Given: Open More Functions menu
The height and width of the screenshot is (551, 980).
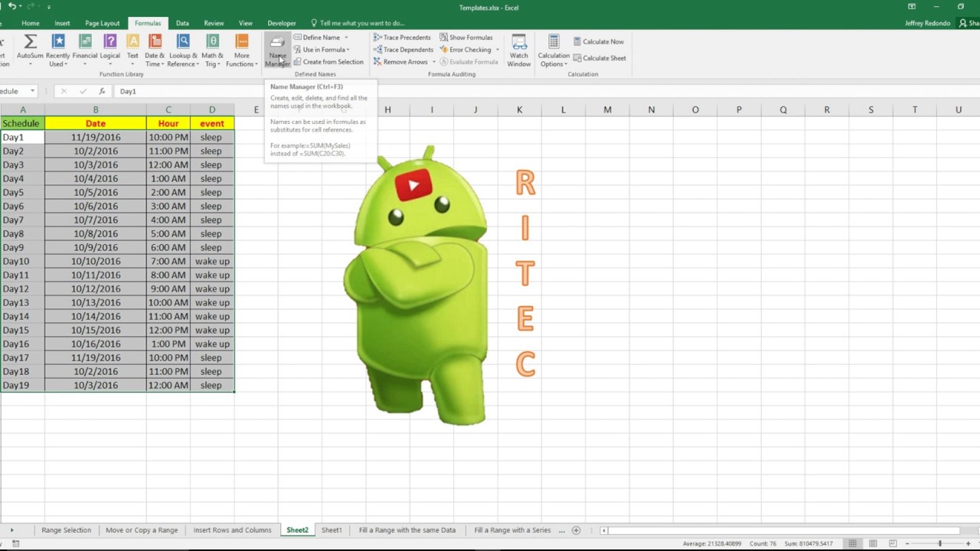Looking at the screenshot, I should 242,50.
